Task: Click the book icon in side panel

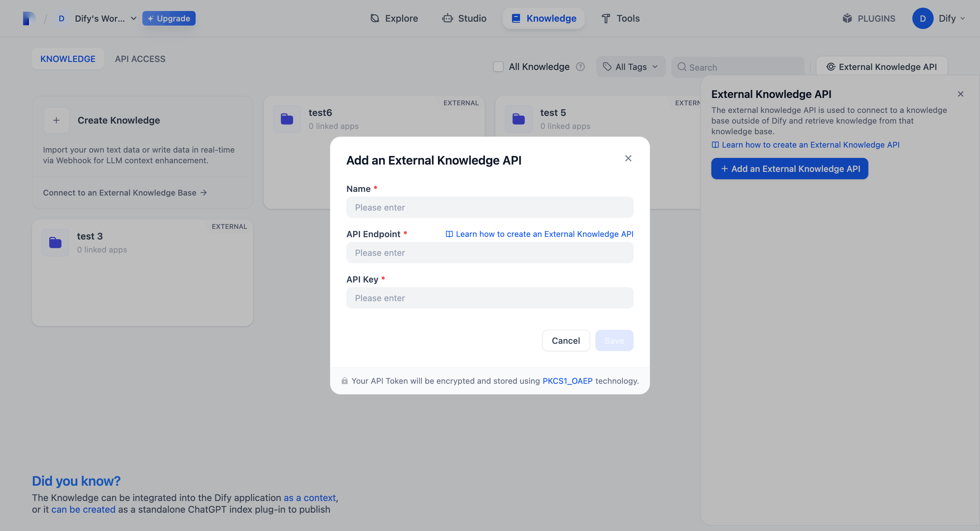Action: (715, 145)
